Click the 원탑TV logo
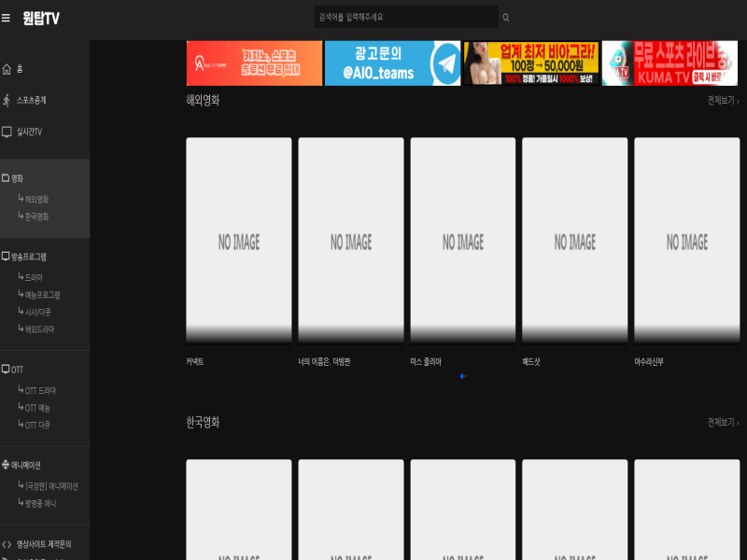The height and width of the screenshot is (560, 747). tap(41, 18)
